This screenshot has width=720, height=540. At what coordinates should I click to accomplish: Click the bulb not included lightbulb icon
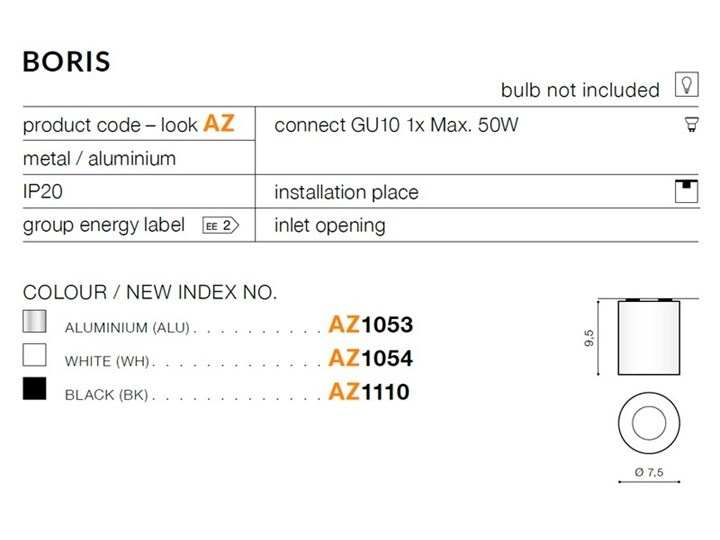coord(686,84)
